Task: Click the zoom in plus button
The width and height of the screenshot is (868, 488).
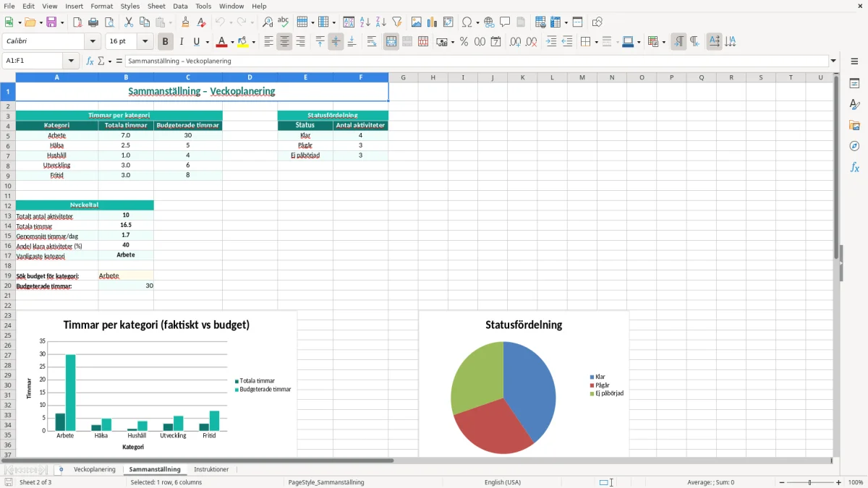Action: (839, 482)
